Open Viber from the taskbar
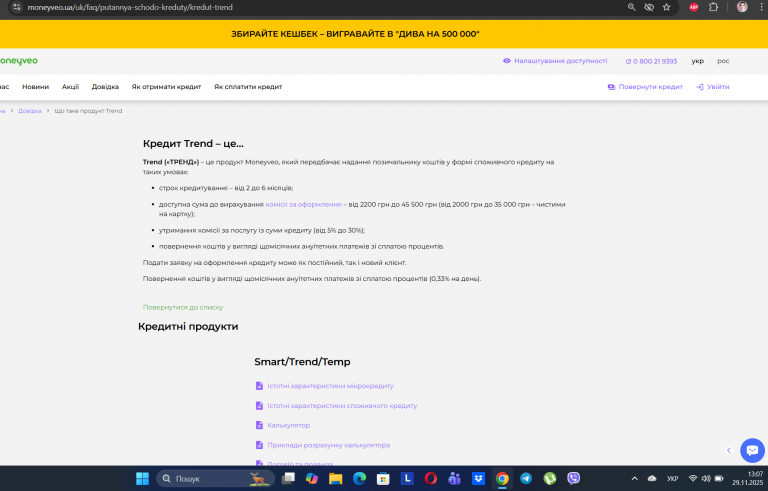 coord(574,478)
